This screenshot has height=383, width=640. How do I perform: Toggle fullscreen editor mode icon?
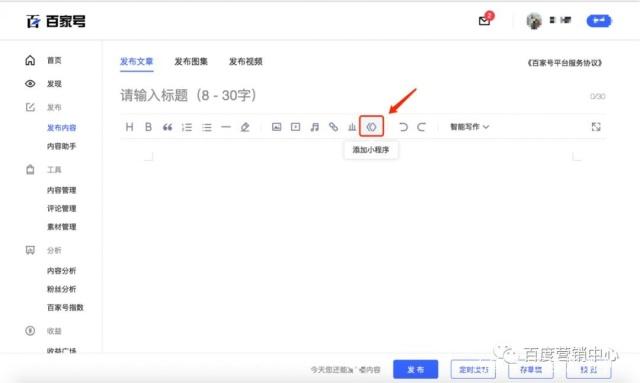596,127
